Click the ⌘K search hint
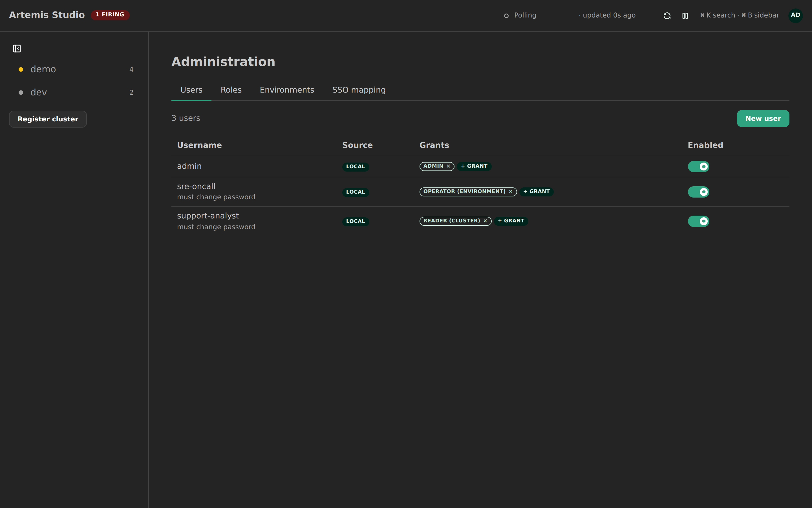Image resolution: width=812 pixels, height=508 pixels. (717, 16)
